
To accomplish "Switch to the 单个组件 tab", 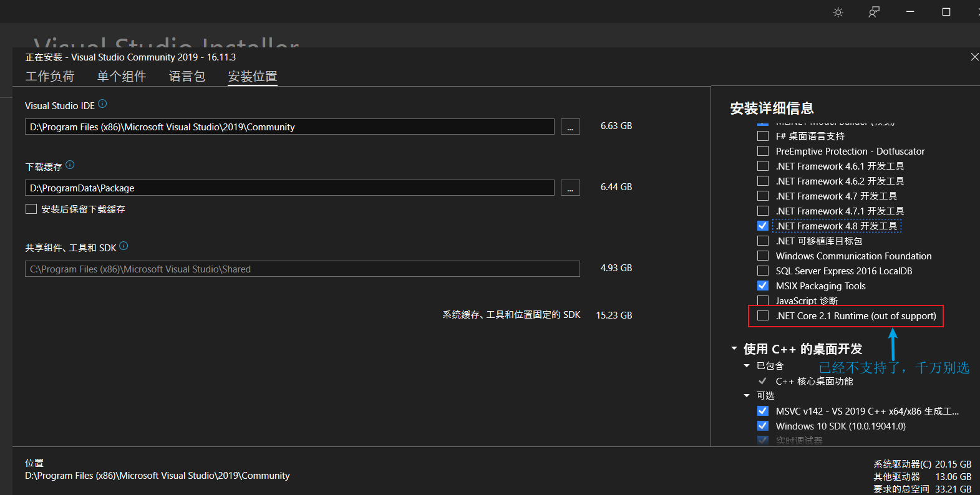I will click(122, 76).
